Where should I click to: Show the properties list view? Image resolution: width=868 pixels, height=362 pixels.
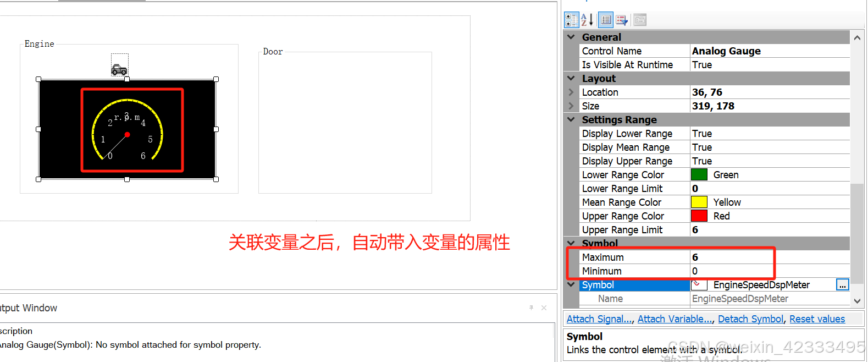[606, 20]
